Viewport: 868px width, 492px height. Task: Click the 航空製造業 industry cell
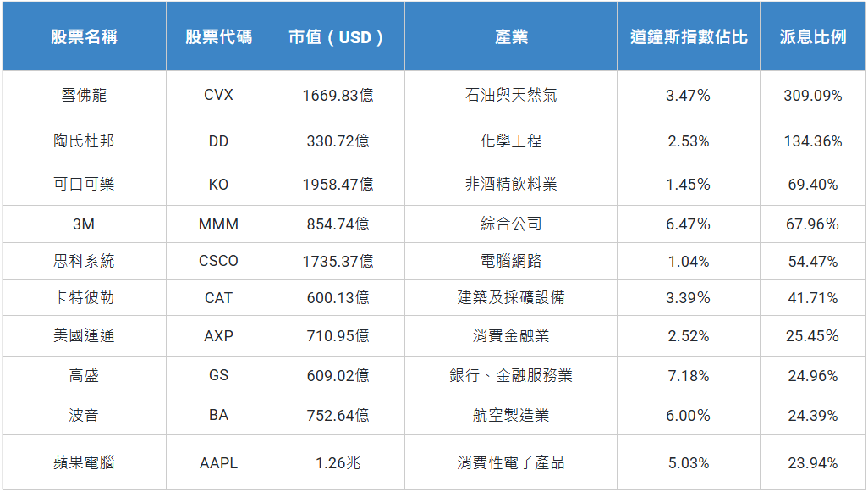pos(511,415)
